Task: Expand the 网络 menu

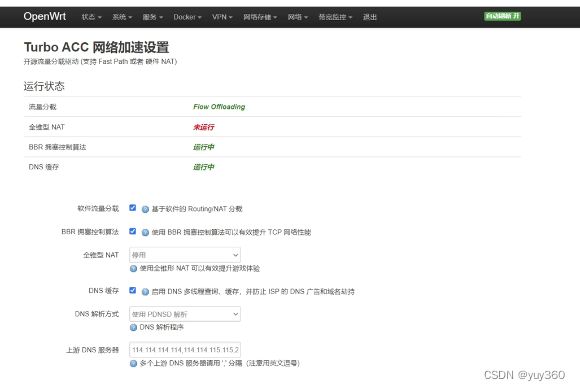Action: click(298, 17)
